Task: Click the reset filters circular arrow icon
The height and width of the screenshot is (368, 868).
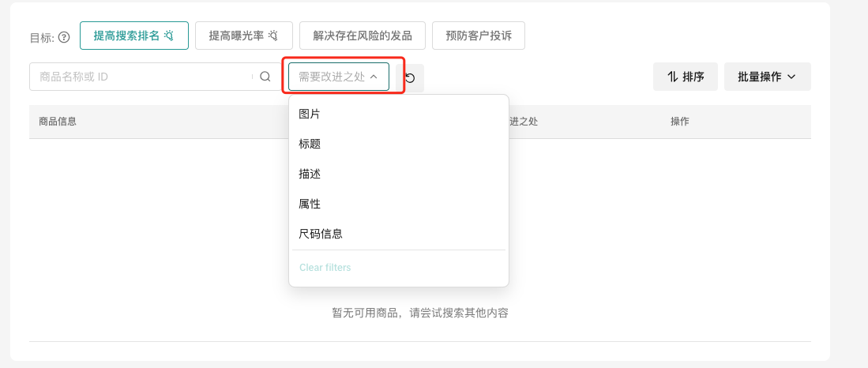Action: click(x=410, y=77)
